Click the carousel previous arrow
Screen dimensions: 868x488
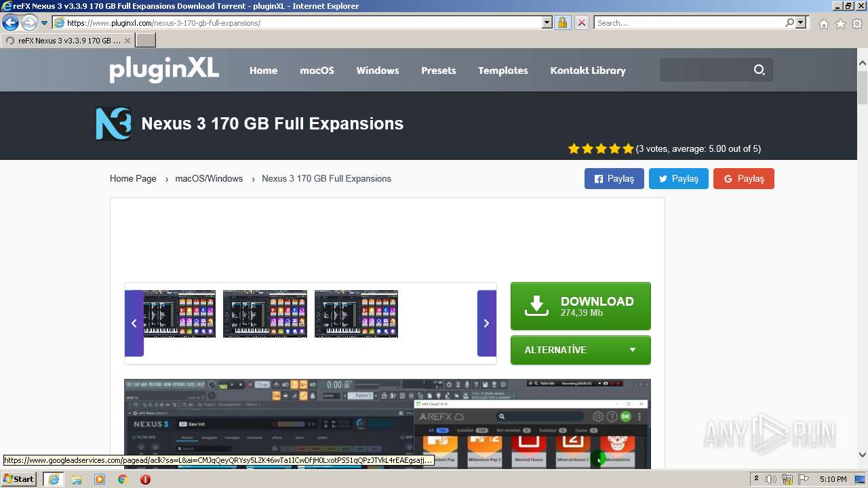(134, 323)
